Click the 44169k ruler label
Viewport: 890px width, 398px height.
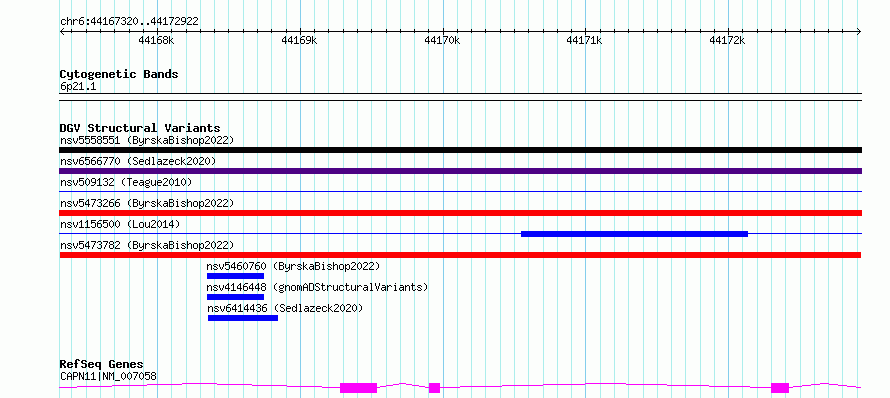click(x=299, y=40)
